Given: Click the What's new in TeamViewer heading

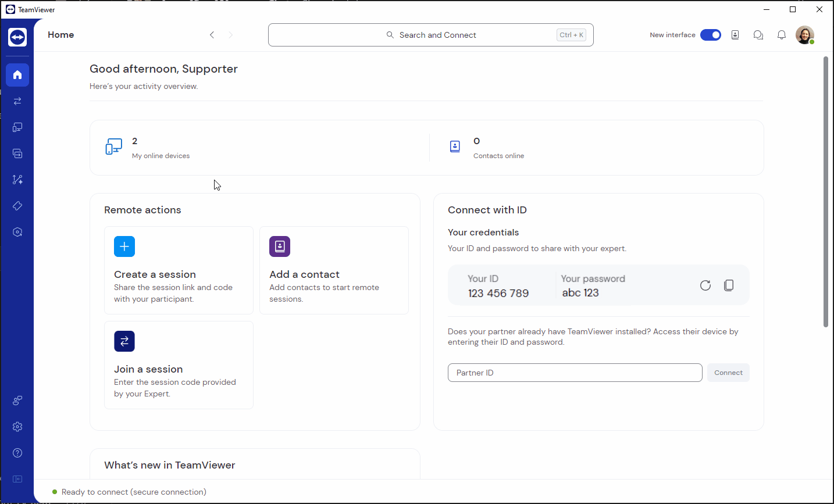Looking at the screenshot, I should pos(170,465).
